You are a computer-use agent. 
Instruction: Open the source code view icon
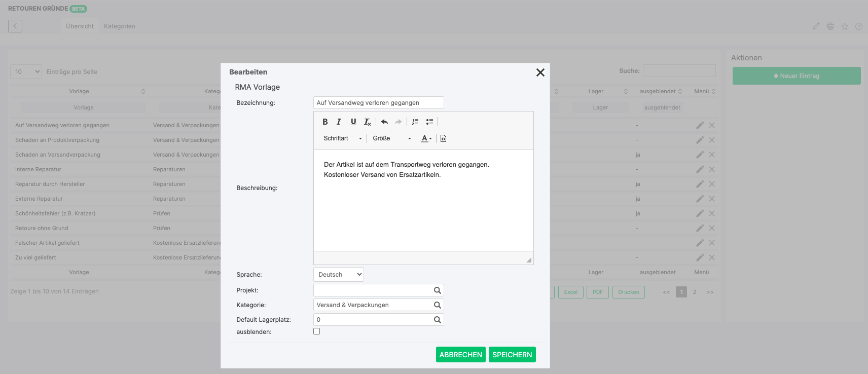pyautogui.click(x=443, y=138)
